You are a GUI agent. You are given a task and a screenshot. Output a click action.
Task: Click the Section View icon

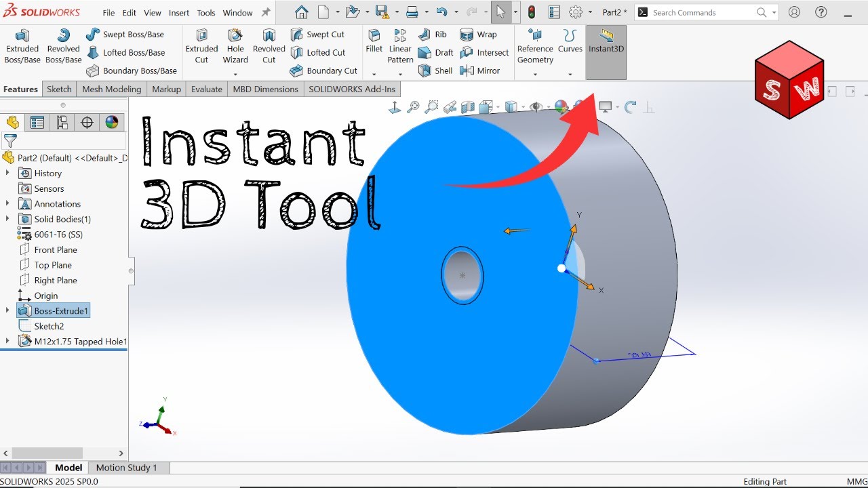468,107
